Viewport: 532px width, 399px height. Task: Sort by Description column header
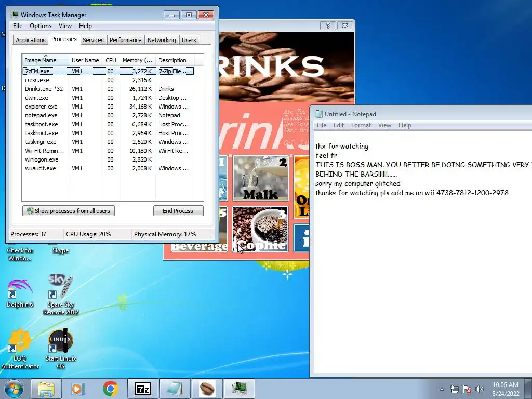175,60
